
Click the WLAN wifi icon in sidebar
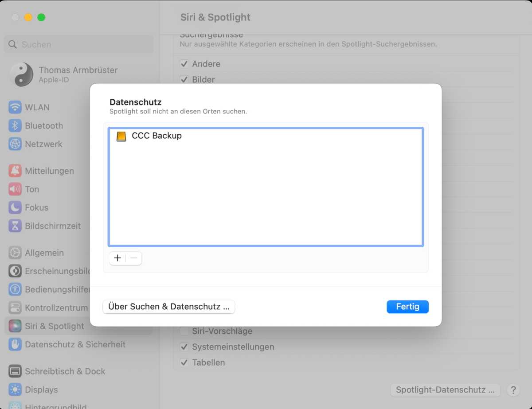[x=15, y=107]
